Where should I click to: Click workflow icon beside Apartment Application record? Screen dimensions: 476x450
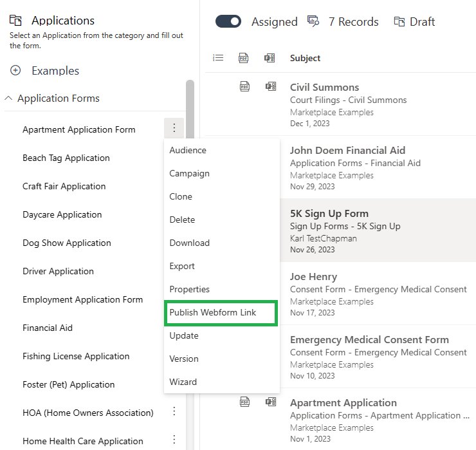coord(271,402)
